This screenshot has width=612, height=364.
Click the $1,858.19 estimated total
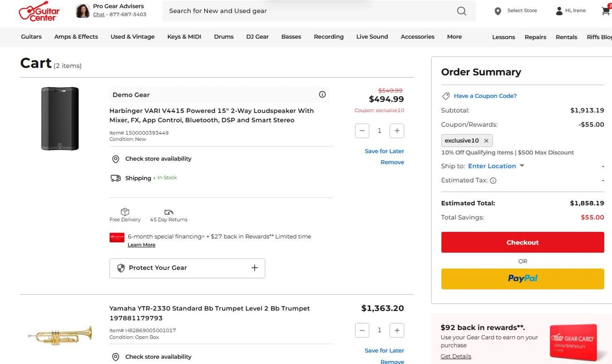(x=587, y=203)
